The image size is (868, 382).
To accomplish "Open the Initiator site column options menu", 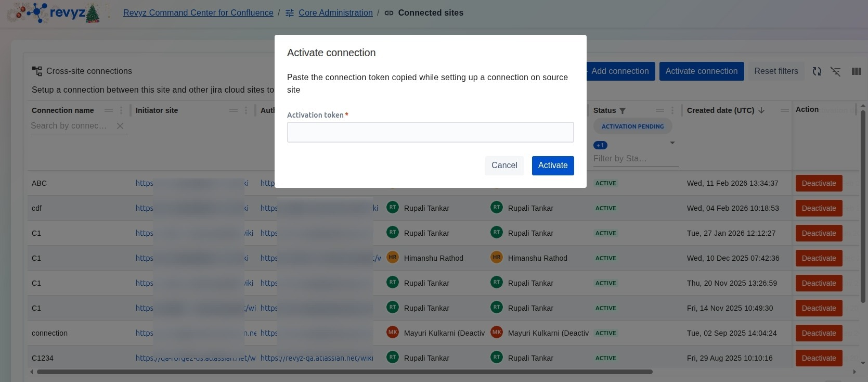I will pos(246,110).
